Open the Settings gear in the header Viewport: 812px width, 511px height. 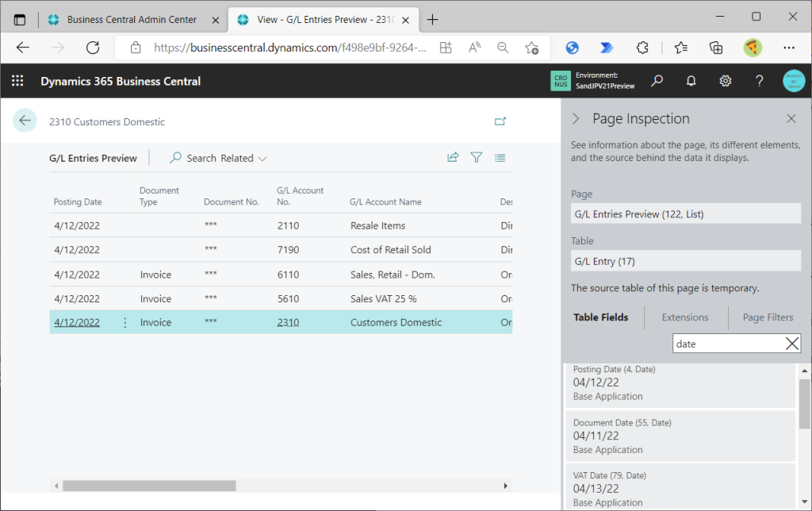tap(725, 81)
